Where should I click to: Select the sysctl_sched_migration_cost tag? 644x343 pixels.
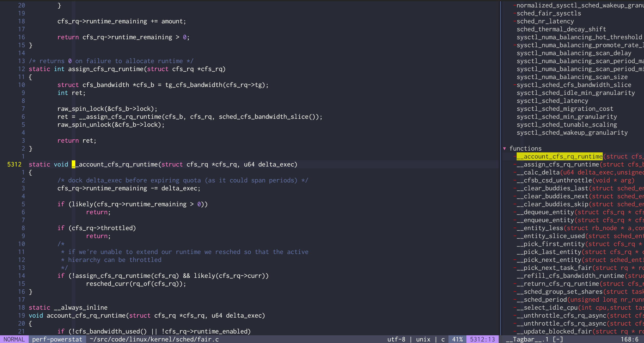click(x=565, y=109)
